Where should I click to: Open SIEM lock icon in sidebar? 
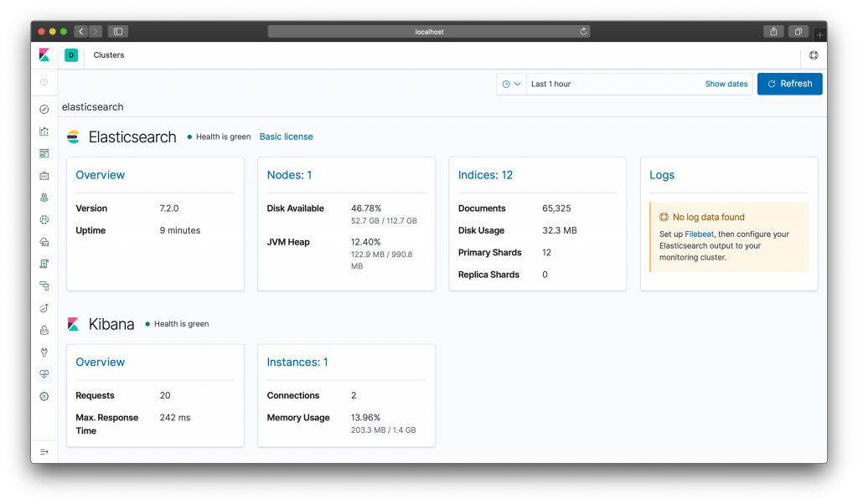point(44,330)
